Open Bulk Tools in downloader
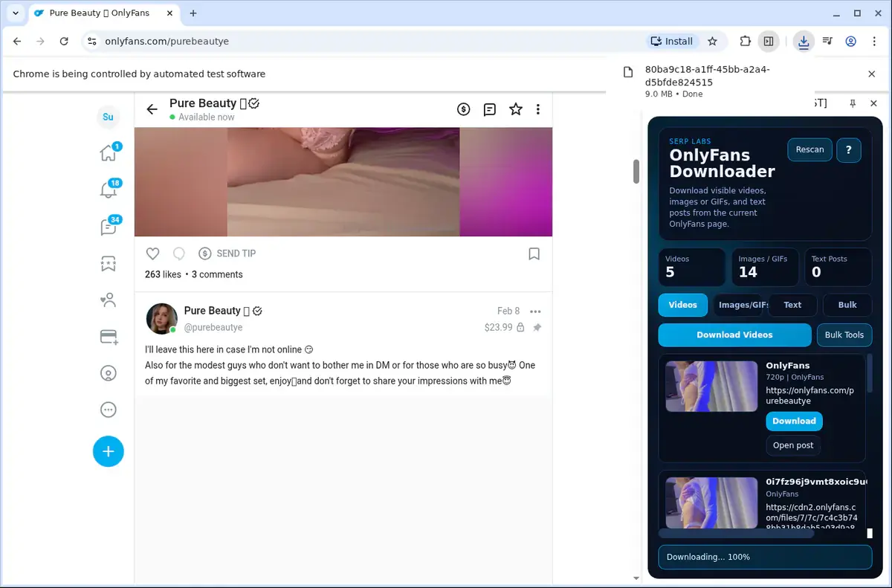This screenshot has height=588, width=892. pyautogui.click(x=844, y=335)
